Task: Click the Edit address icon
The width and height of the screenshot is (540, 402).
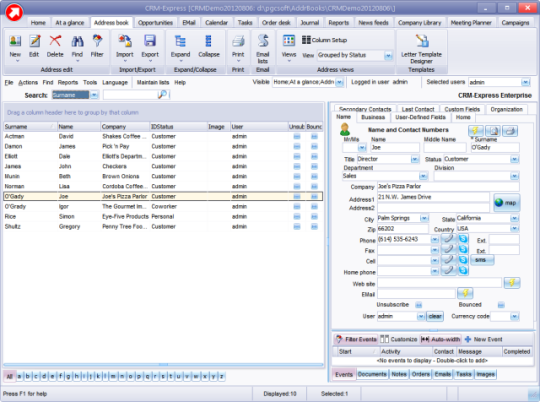Action: [x=34, y=41]
